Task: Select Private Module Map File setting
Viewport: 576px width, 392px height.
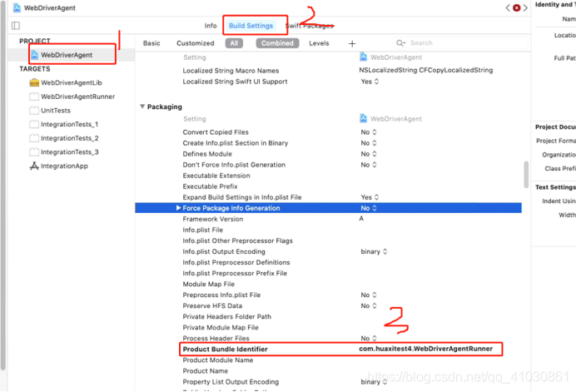Action: click(x=221, y=327)
